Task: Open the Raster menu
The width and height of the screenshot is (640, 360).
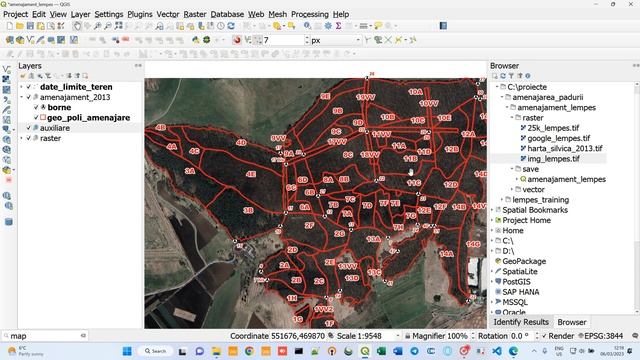Action: point(195,14)
